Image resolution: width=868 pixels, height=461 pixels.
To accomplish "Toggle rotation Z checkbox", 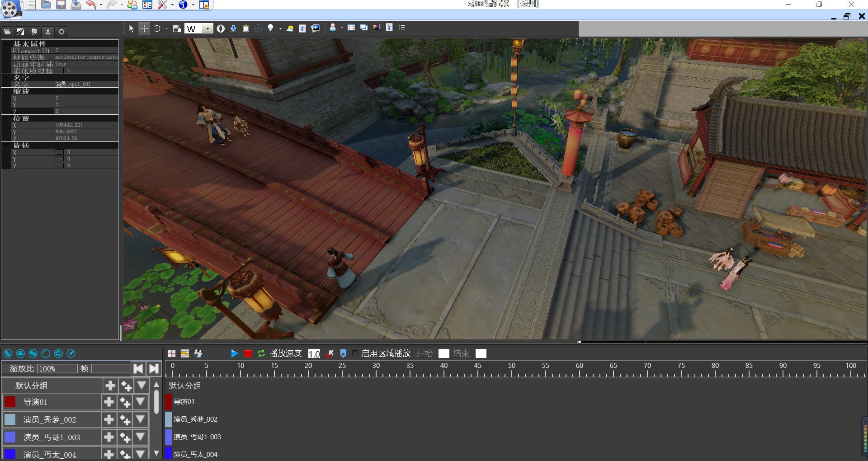I will [59, 165].
